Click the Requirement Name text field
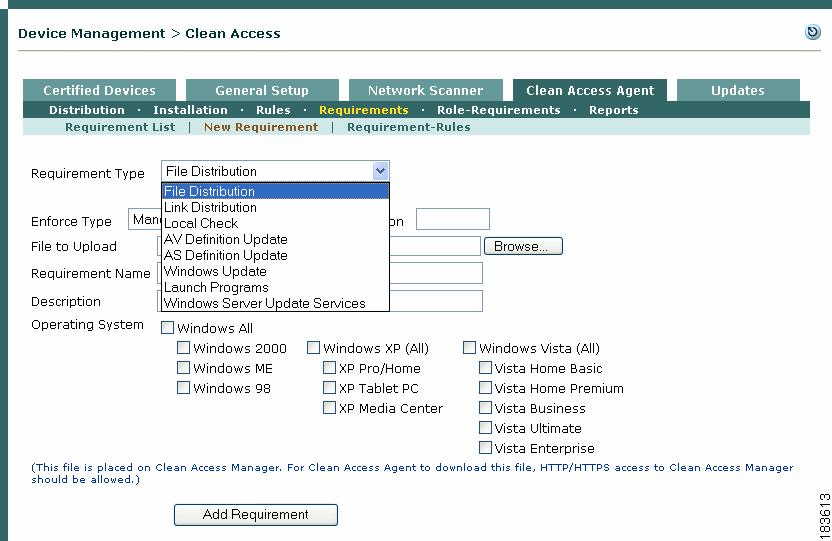The height and width of the screenshot is (541, 832). (x=436, y=273)
